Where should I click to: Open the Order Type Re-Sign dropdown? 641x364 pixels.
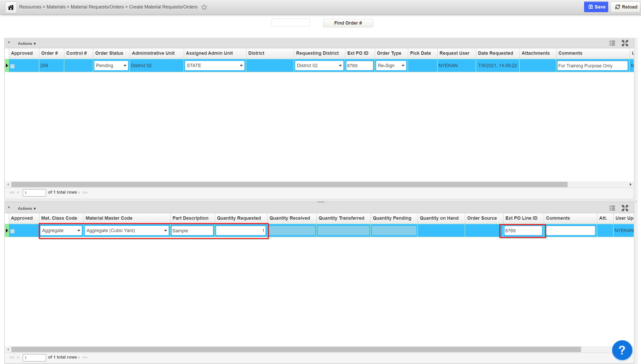click(x=391, y=66)
